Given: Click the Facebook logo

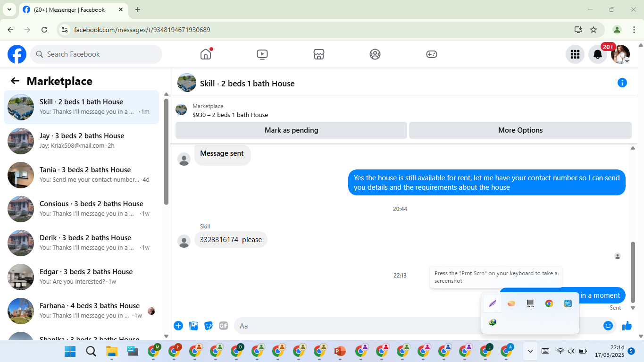Looking at the screenshot, I should (17, 54).
